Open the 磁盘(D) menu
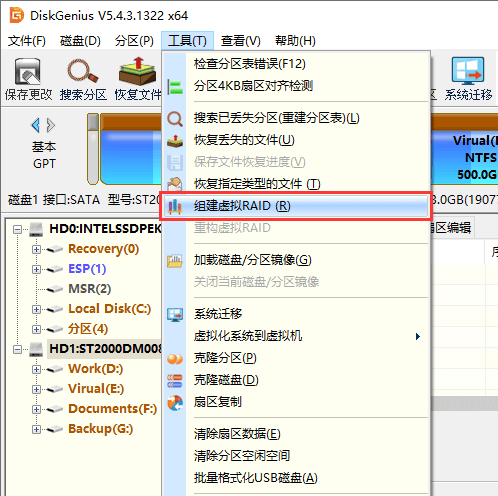Screen dimensions: 498x496 point(80,41)
